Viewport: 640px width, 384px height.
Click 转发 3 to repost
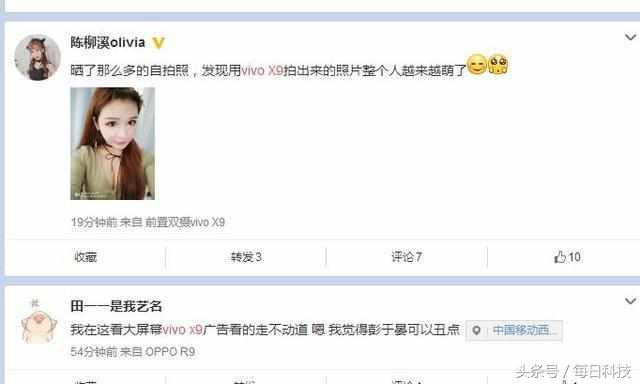click(x=246, y=257)
